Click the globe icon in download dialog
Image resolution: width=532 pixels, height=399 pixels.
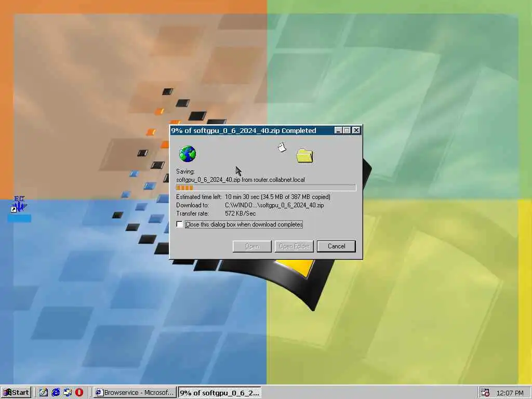(x=188, y=154)
